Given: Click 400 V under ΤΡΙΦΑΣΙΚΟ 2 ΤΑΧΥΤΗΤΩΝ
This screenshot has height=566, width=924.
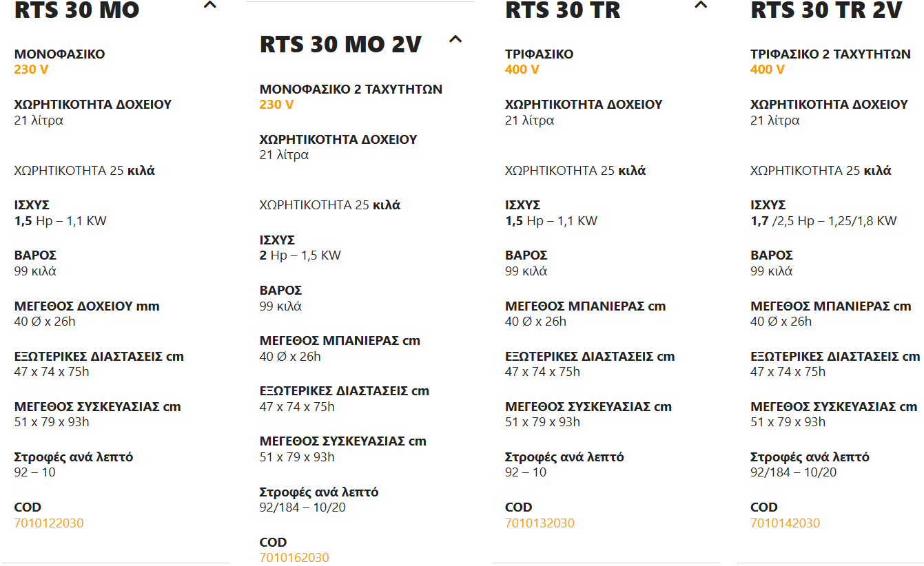Looking at the screenshot, I should point(767,70).
